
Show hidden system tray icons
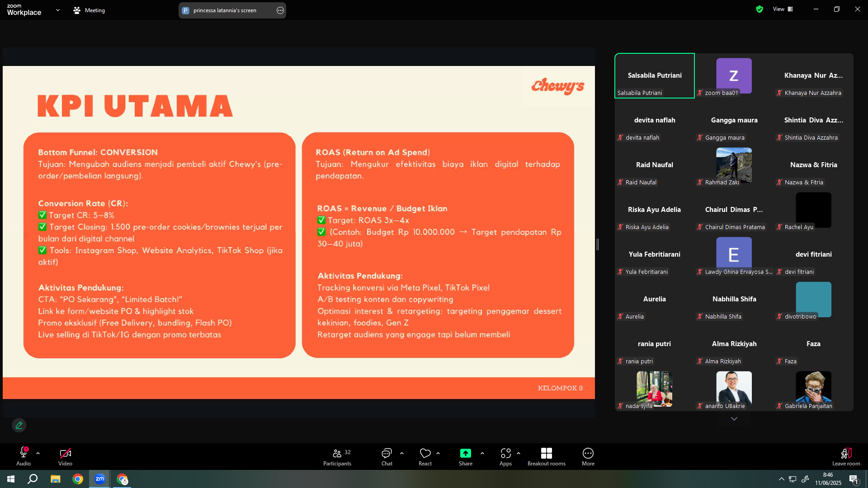tap(781, 479)
